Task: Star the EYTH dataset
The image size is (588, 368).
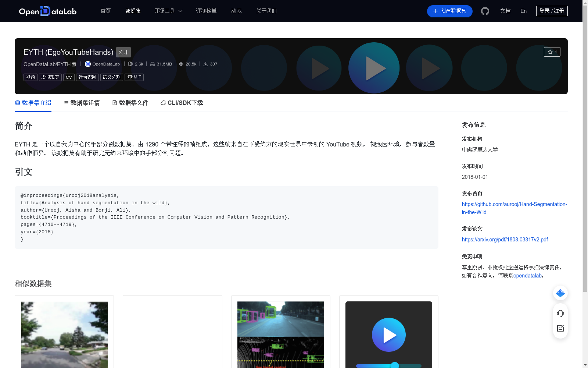Action: click(552, 52)
